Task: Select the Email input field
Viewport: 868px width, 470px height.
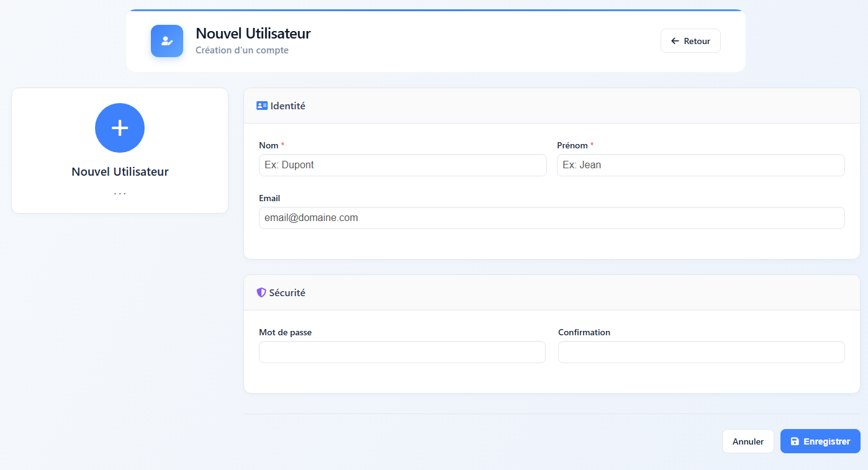Action: (x=551, y=218)
